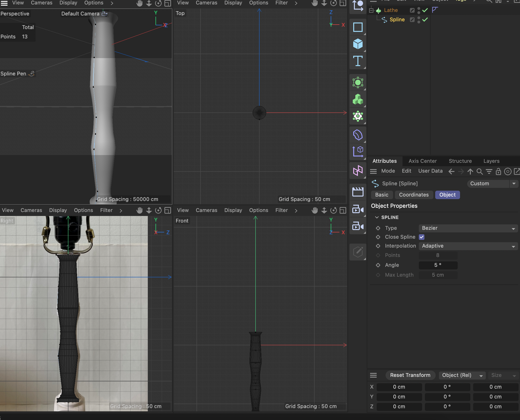Uncheck the Close Spline checkbox
The image size is (520, 420).
coord(422,237)
